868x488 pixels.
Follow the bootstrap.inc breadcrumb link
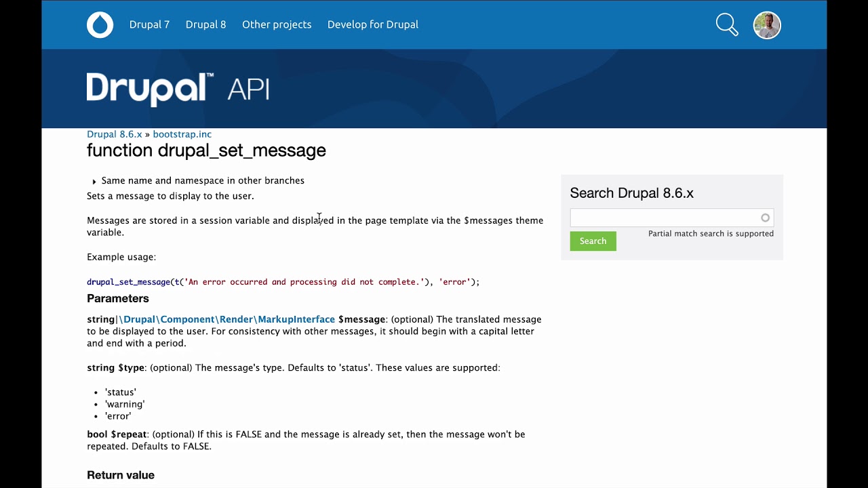point(182,134)
